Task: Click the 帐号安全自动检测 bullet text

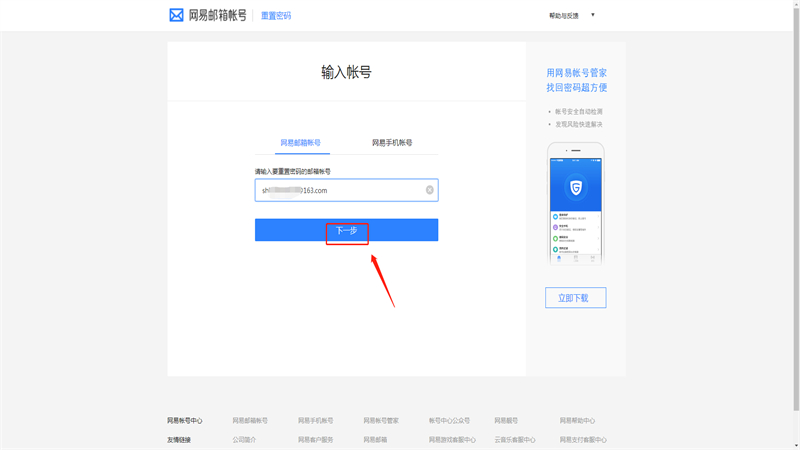Action: (x=579, y=111)
